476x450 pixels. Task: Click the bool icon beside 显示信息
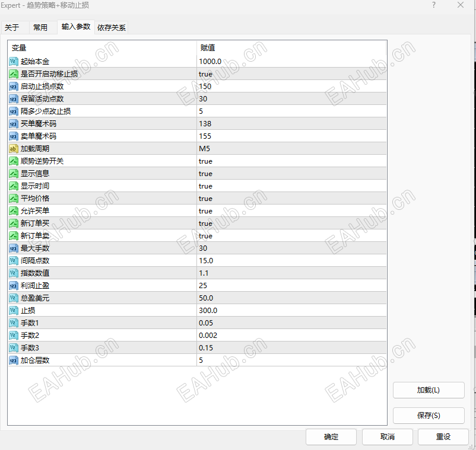tap(14, 174)
